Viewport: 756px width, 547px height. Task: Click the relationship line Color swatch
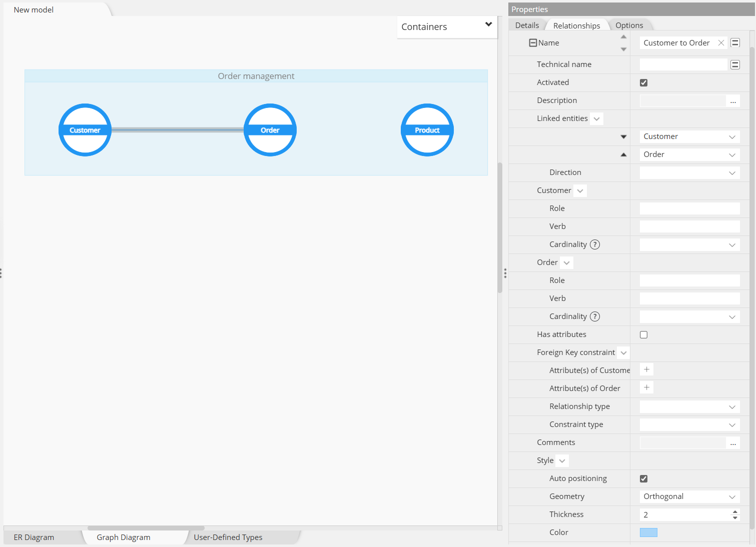point(648,532)
